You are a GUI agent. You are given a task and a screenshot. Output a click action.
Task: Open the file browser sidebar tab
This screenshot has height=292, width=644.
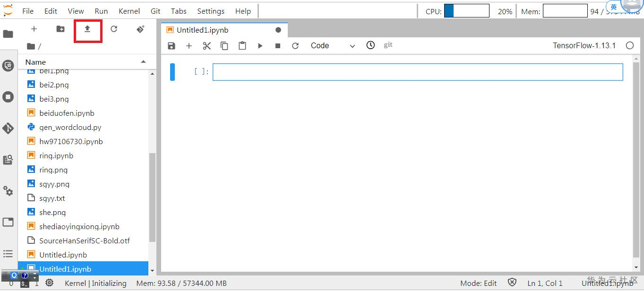pos(8,34)
